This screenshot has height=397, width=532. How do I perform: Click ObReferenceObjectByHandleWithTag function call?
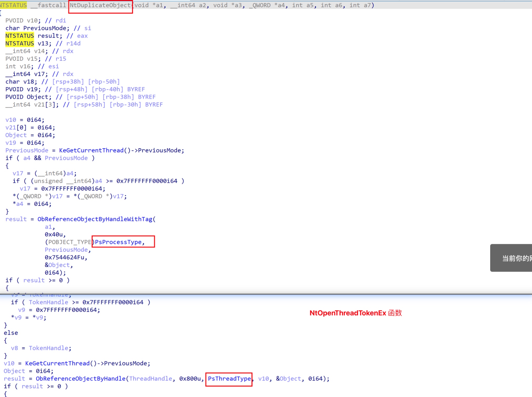coord(95,219)
